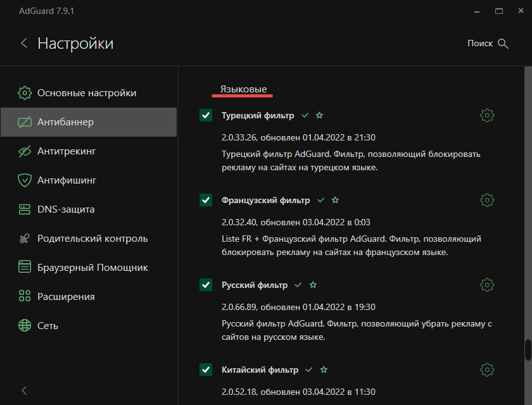Image resolution: width=532 pixels, height=405 pixels.
Task: Click the shield Антифишинг icon
Action: (x=25, y=180)
